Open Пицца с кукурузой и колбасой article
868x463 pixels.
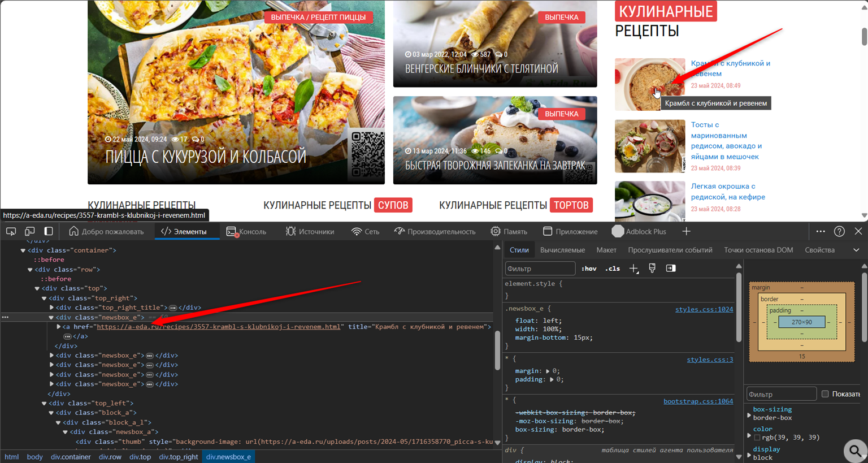206,157
